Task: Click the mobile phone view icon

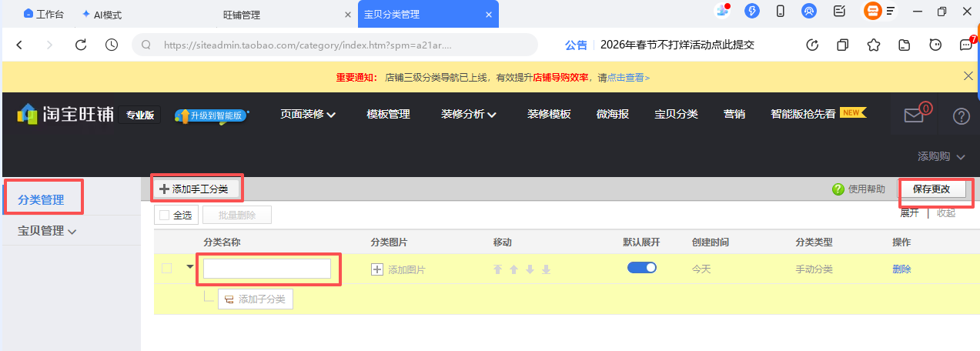Action: [x=780, y=12]
